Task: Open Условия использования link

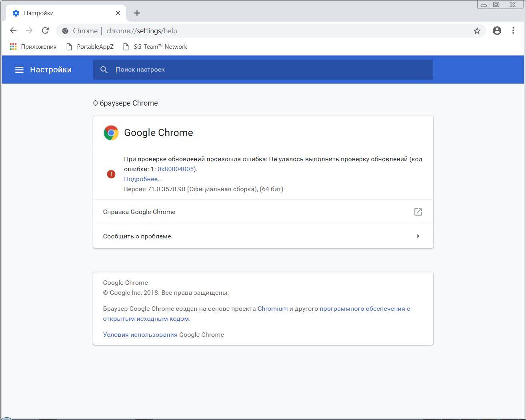Action: [140, 335]
